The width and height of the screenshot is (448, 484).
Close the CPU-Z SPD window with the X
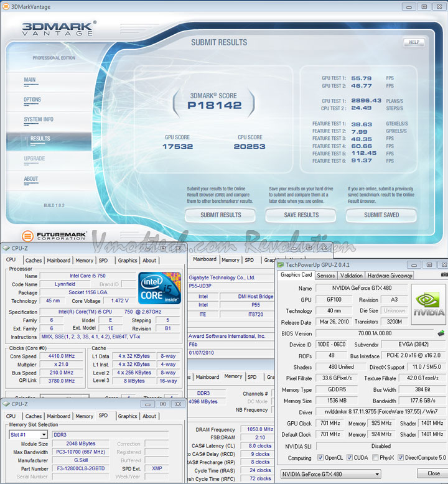178,404
